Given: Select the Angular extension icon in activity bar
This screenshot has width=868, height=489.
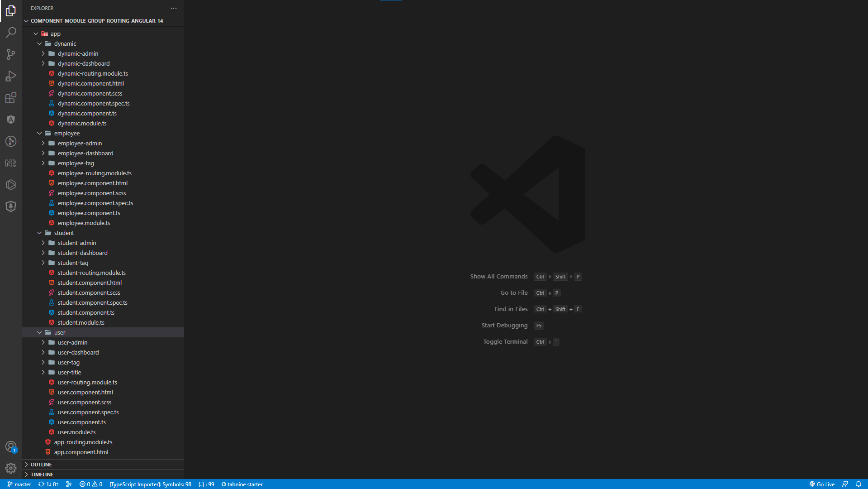Looking at the screenshot, I should coord(11,119).
